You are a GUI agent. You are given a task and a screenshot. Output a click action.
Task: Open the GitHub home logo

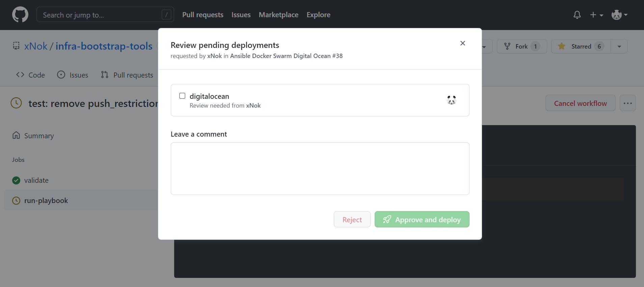click(20, 15)
